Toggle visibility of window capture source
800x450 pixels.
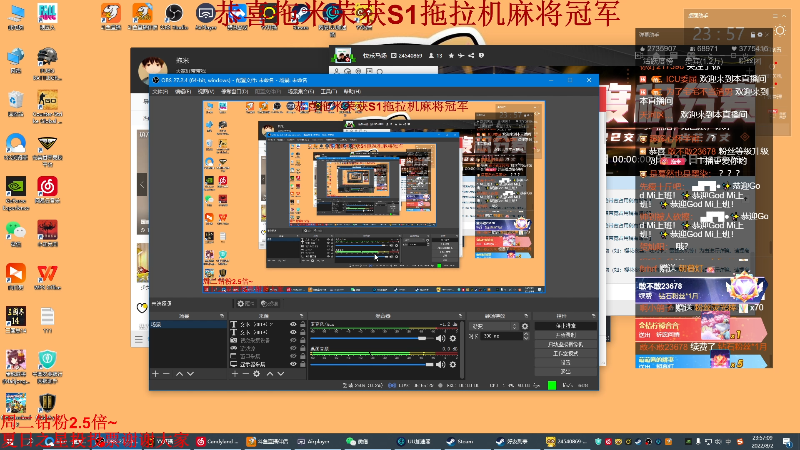tap(293, 356)
